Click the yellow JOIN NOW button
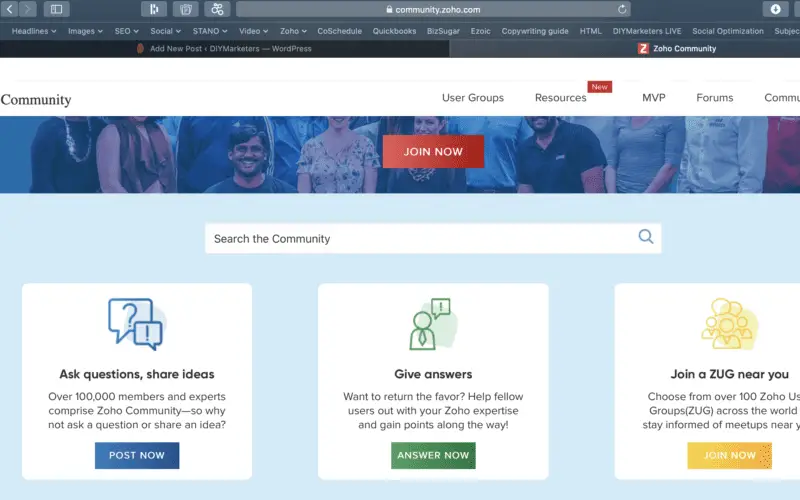This screenshot has width=800, height=500. (729, 455)
